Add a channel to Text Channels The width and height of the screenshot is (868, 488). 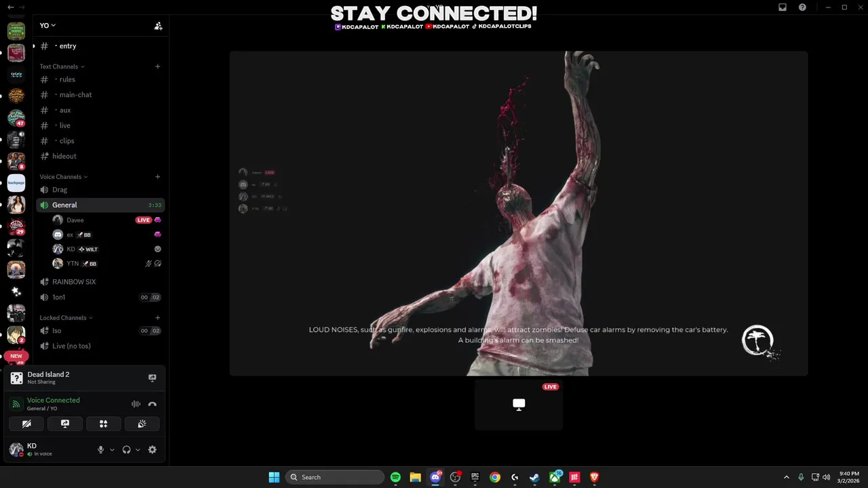157,66
